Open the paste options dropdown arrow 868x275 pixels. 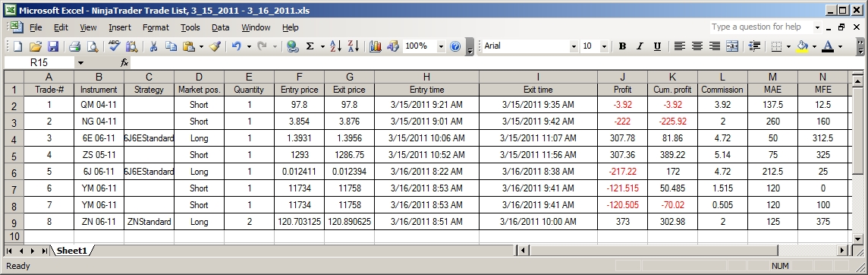201,46
